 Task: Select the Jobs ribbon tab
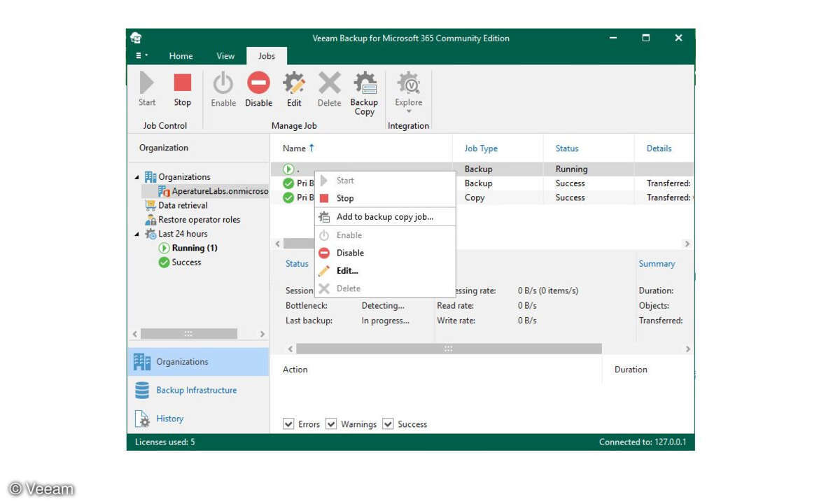(x=267, y=56)
